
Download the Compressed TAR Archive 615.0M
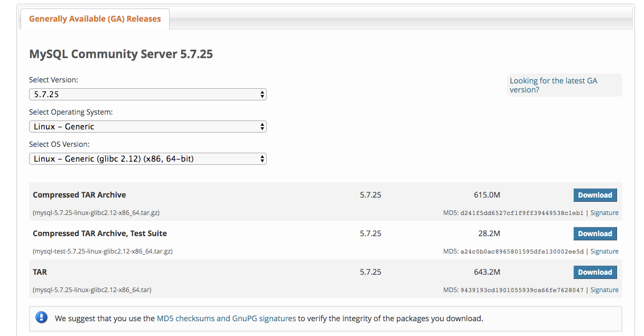point(595,195)
